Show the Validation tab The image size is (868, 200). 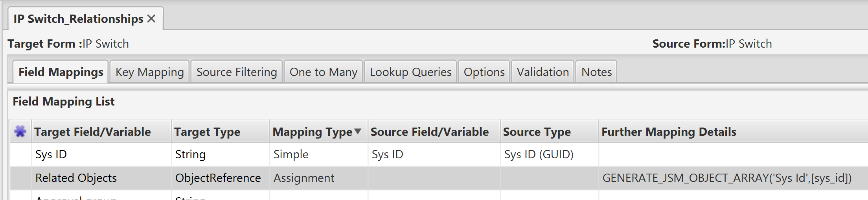tap(543, 72)
